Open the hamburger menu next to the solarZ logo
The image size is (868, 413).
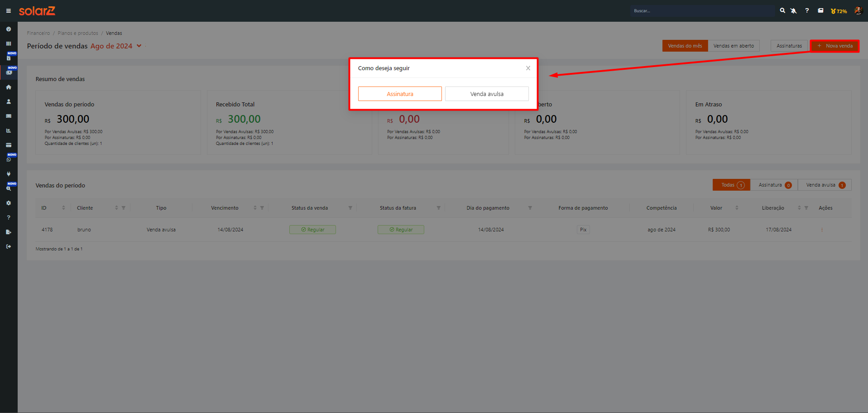[8, 11]
